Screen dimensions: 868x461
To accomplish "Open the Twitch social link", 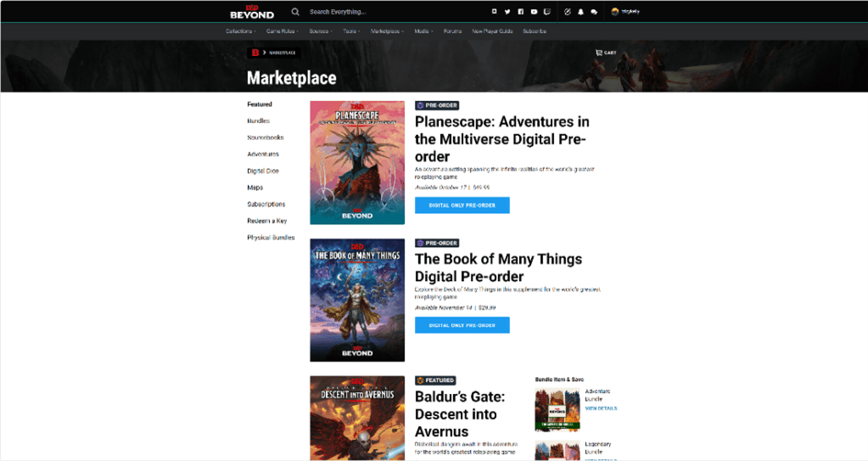I will pos(547,12).
